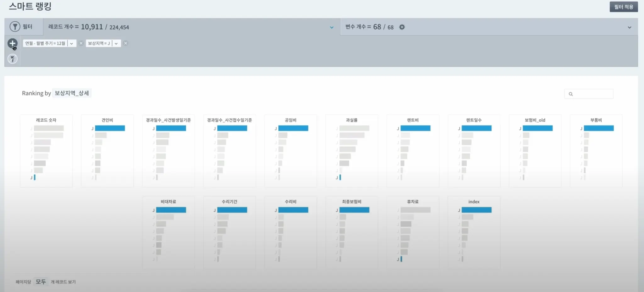Open the 비대차료 chart card
The width and height of the screenshot is (644, 292).
point(168,233)
